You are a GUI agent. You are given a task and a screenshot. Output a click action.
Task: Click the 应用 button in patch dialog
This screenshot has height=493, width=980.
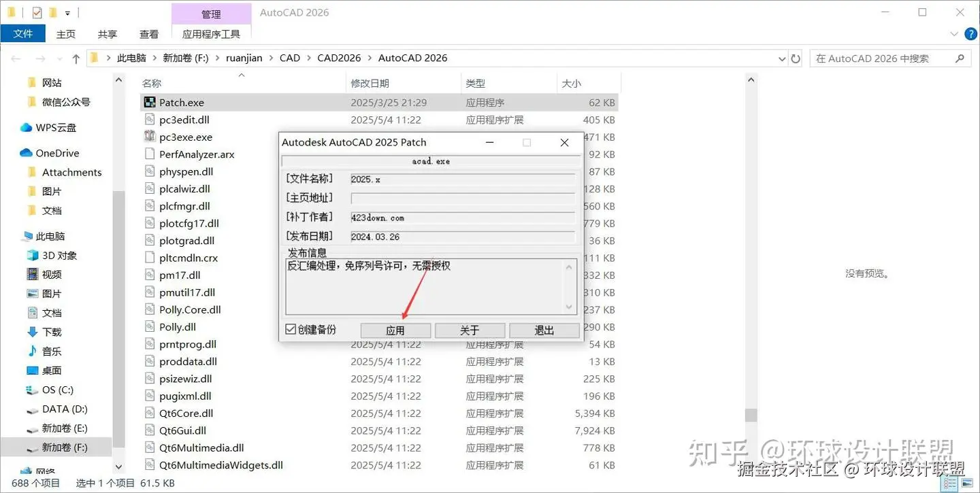395,330
